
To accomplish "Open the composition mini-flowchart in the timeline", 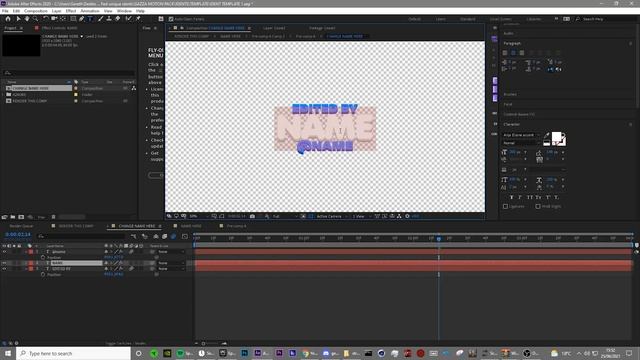I will coord(133,236).
